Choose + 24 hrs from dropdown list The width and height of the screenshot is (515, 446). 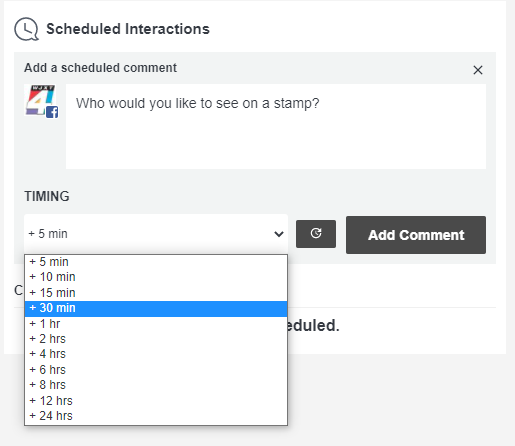click(156, 416)
